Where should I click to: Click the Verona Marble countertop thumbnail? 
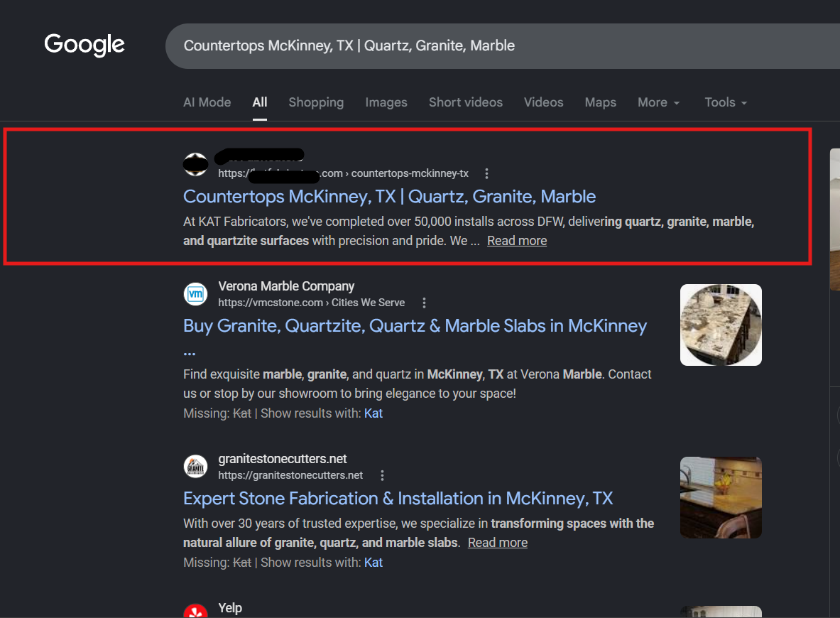pyautogui.click(x=721, y=325)
